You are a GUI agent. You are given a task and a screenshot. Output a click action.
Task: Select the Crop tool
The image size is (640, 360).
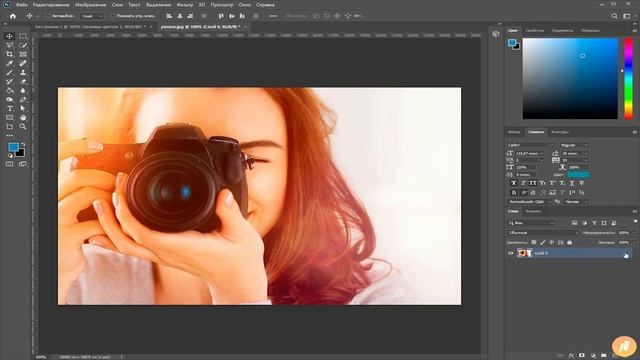9,54
